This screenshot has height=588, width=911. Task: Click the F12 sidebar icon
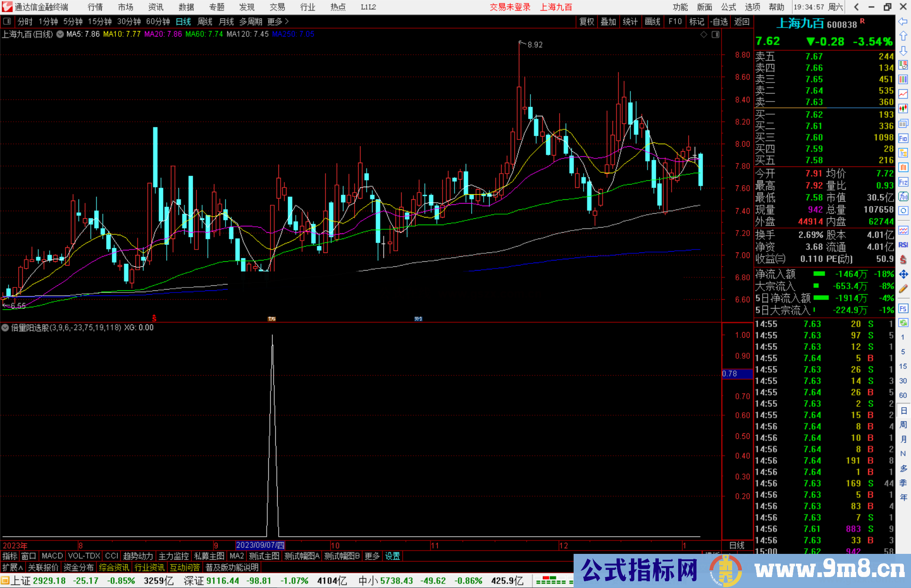tap(903, 183)
